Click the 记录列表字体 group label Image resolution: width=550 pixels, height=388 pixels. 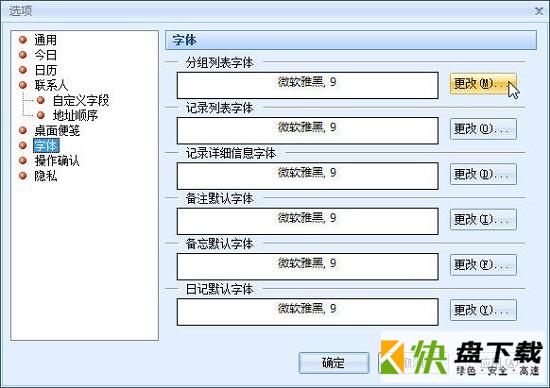pyautogui.click(x=219, y=108)
